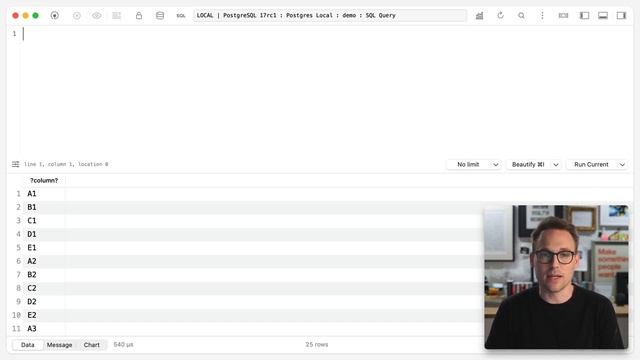Click the 25 rows status text
640x360 pixels.
coord(317,345)
